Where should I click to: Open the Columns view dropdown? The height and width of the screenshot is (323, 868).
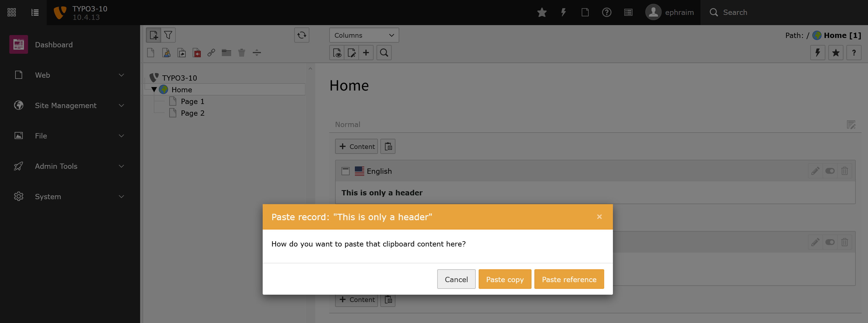click(x=364, y=35)
